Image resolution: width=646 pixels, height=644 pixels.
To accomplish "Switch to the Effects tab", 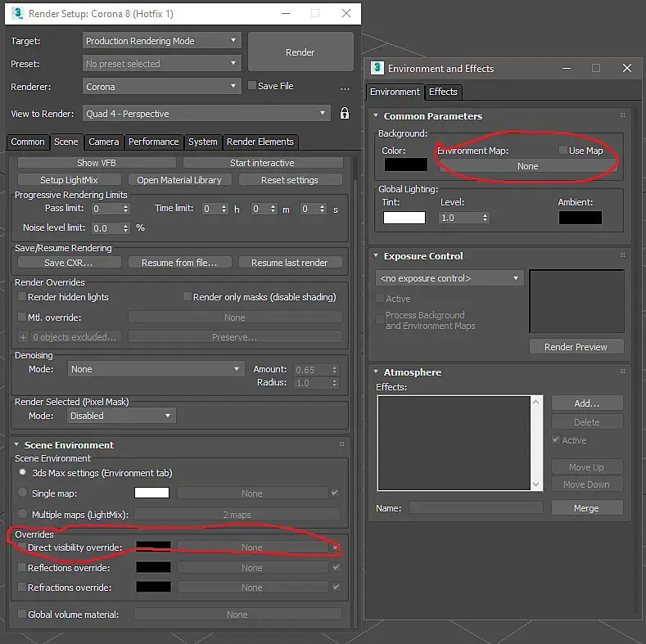I will click(x=443, y=92).
